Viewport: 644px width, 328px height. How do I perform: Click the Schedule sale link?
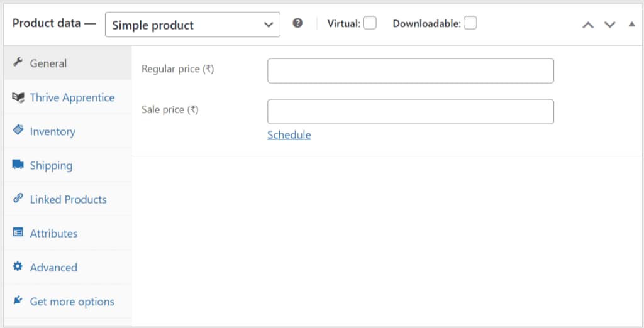(289, 135)
